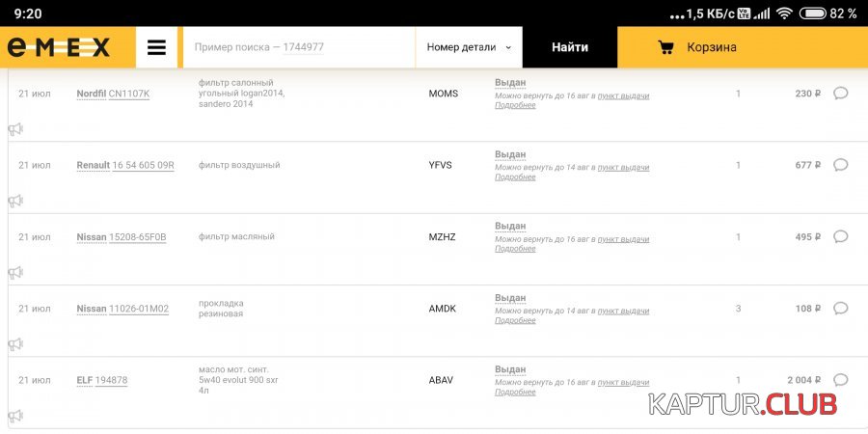
Task: Select the 677 ₽ price
Action: point(807,165)
